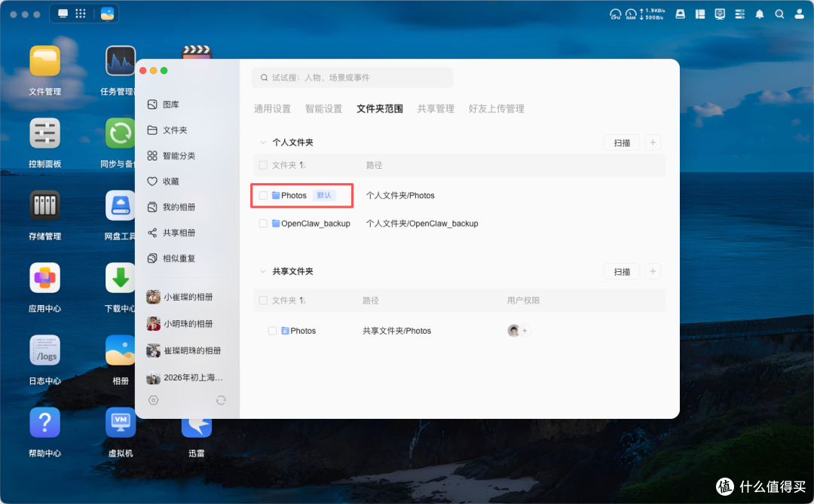814x504 pixels.
Task: Switch to the Photos app in the top taskbar
Action: pos(108,14)
